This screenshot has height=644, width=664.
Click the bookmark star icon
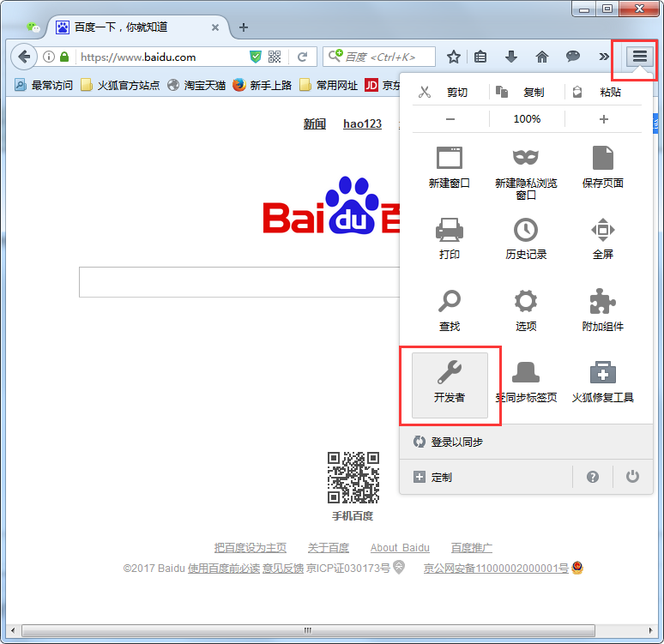coord(454,57)
